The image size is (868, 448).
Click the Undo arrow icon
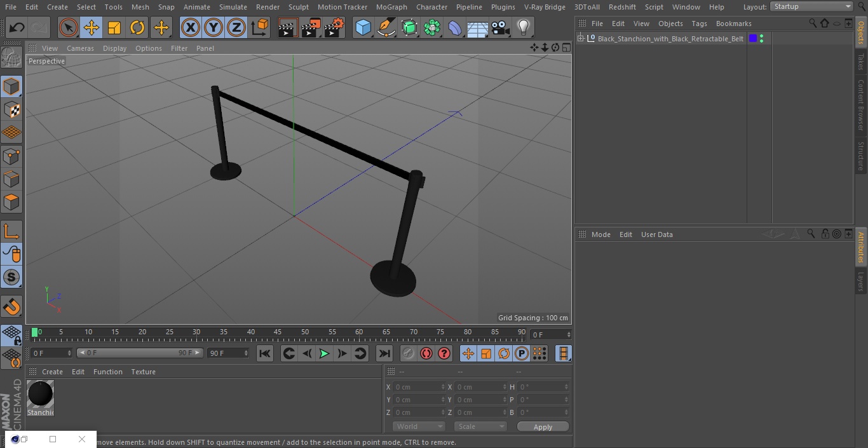(x=17, y=28)
